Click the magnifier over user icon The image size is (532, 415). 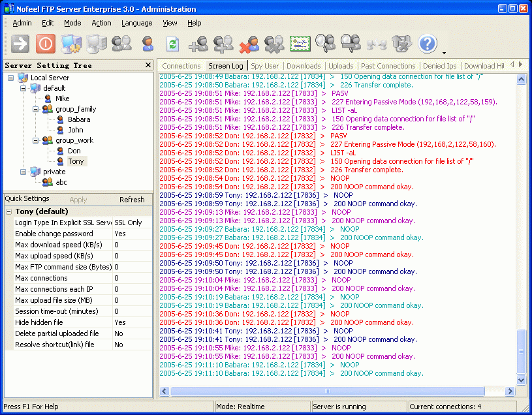tap(325, 44)
